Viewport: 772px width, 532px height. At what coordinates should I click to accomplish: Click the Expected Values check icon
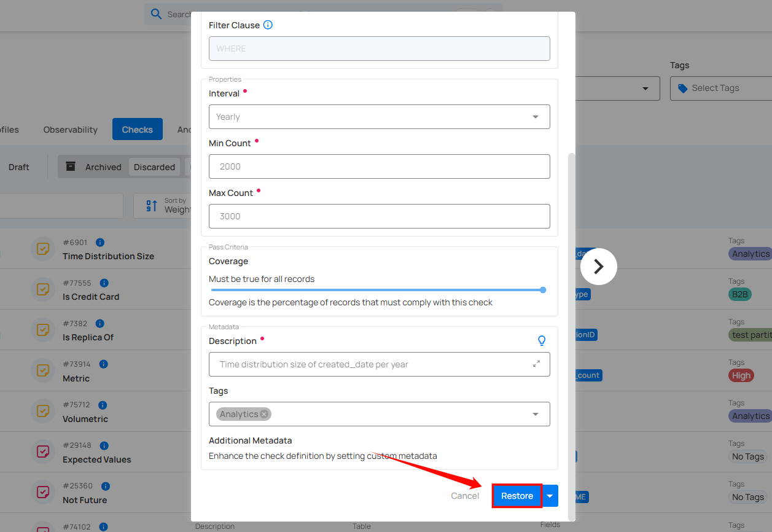point(43,452)
